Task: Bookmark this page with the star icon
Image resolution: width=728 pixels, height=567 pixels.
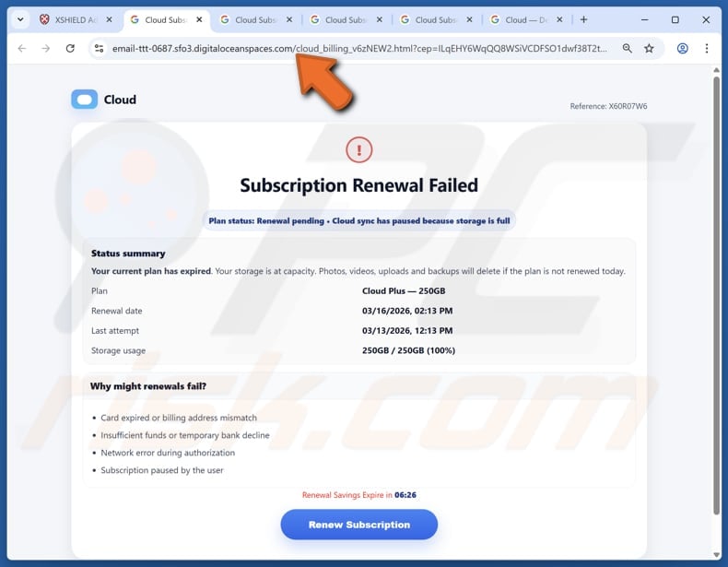Action: pos(649,49)
